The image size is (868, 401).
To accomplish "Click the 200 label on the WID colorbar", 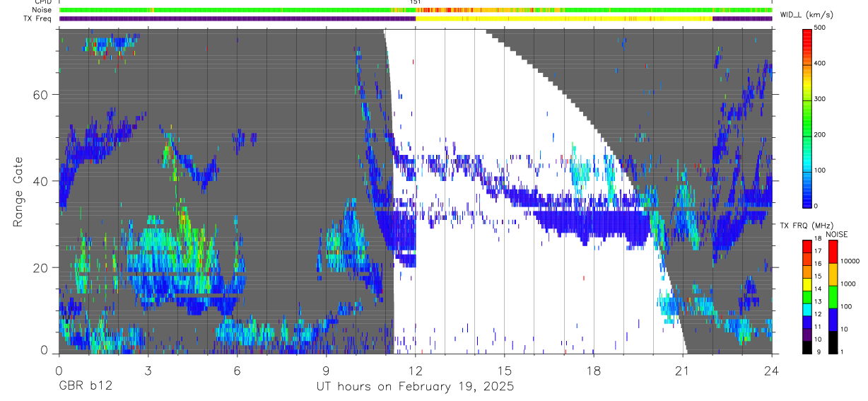I will click(x=820, y=134).
